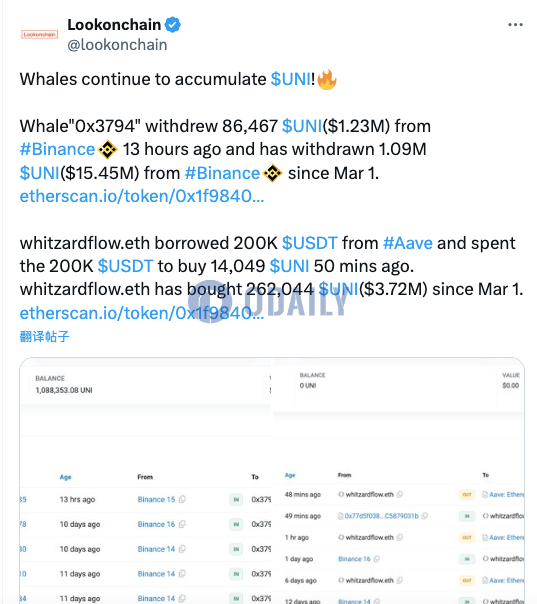Copy the Binance 16 address icon, left table
This screenshot has width=537, height=604.
pyautogui.click(x=182, y=524)
